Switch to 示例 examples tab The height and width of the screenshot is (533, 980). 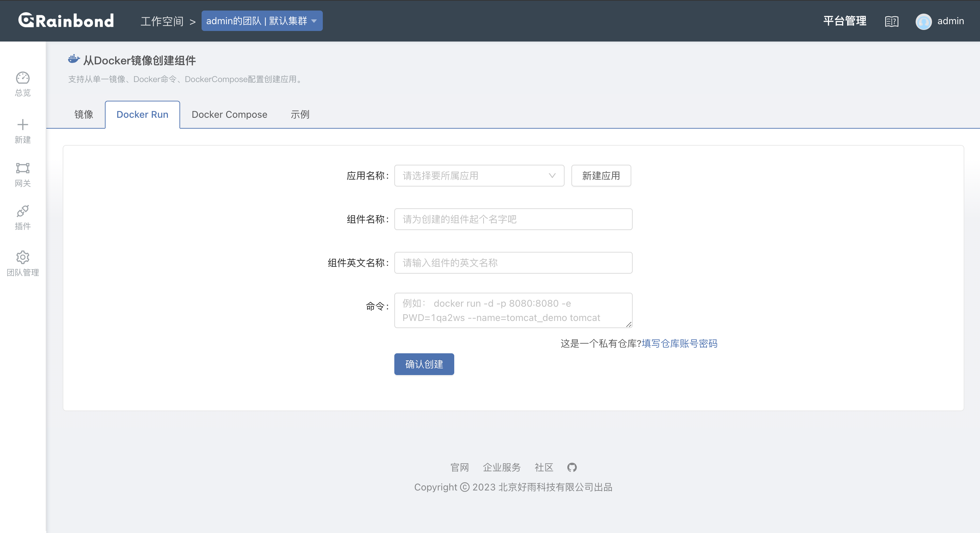301,114
